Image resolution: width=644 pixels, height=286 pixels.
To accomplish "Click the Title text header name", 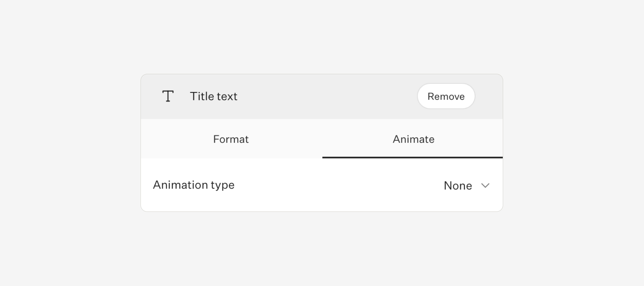I will pos(213,96).
